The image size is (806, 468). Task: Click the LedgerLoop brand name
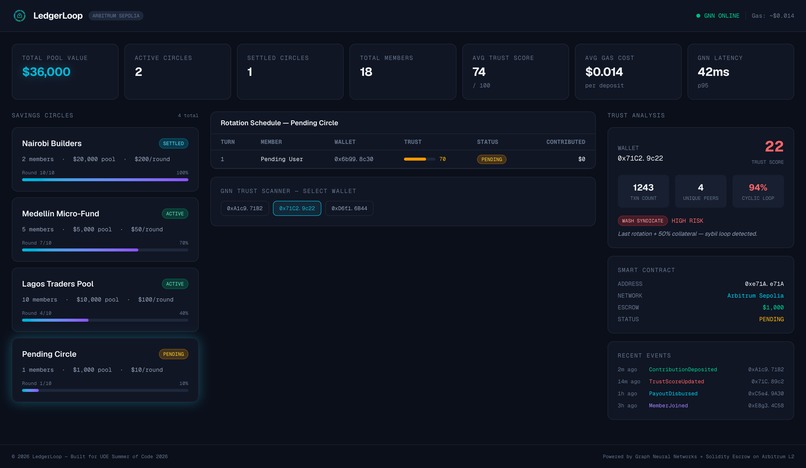click(58, 16)
